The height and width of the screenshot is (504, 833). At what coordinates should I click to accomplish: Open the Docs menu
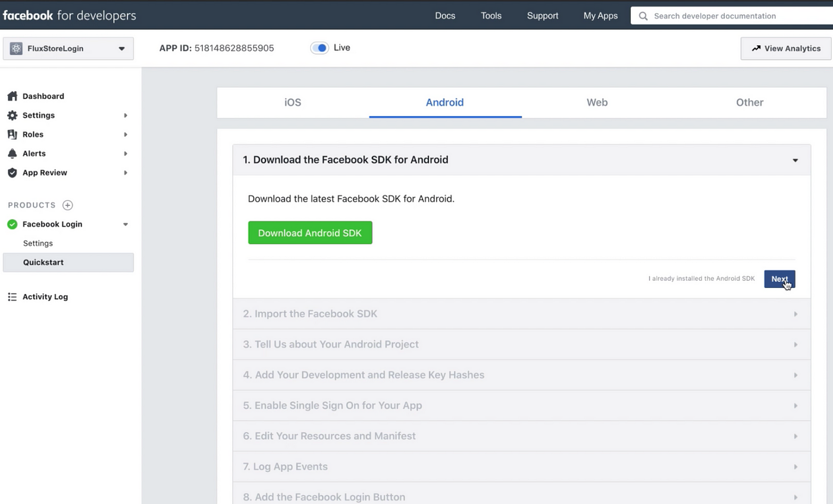click(445, 16)
